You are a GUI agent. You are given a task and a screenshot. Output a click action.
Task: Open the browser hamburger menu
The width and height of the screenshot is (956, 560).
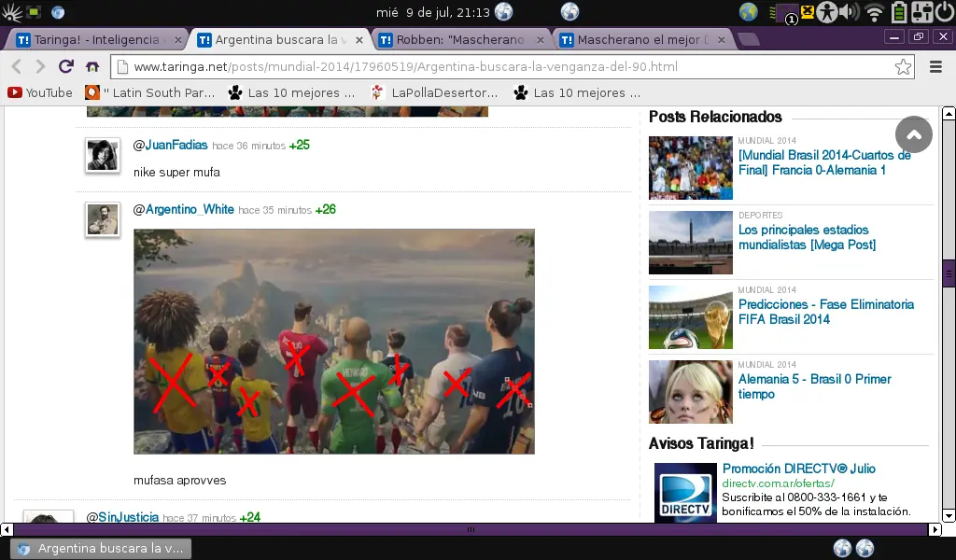pyautogui.click(x=935, y=66)
